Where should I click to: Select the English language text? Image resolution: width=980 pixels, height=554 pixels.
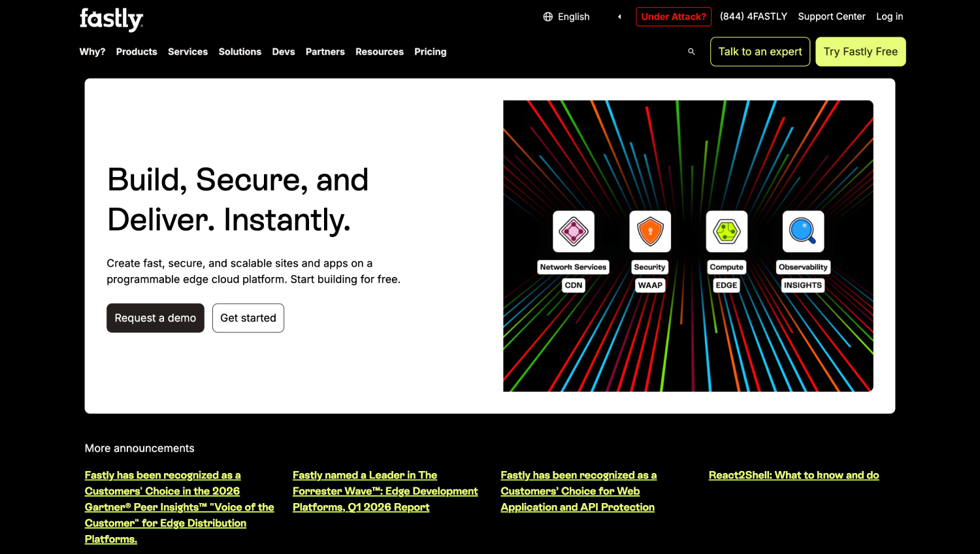[x=574, y=17]
